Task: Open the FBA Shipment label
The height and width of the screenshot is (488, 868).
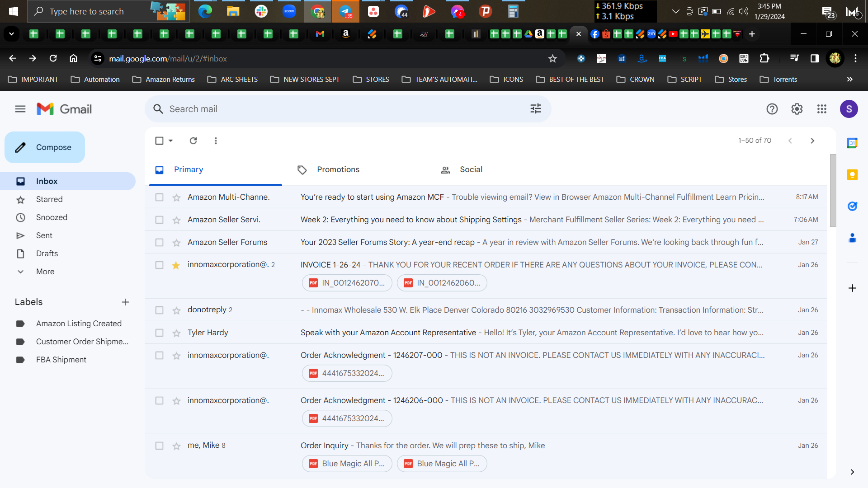Action: (61, 360)
